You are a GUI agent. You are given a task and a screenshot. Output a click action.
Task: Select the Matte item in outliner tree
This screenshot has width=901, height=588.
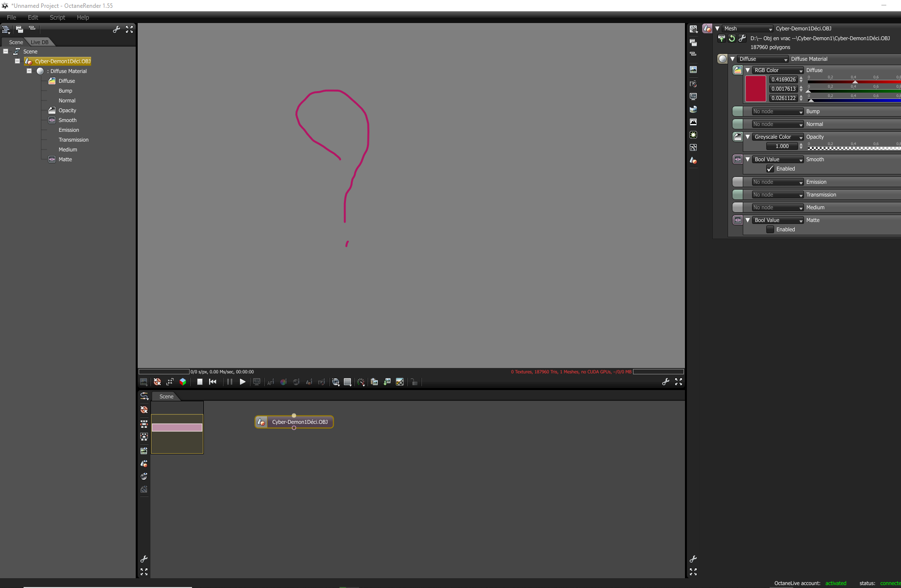(65, 160)
